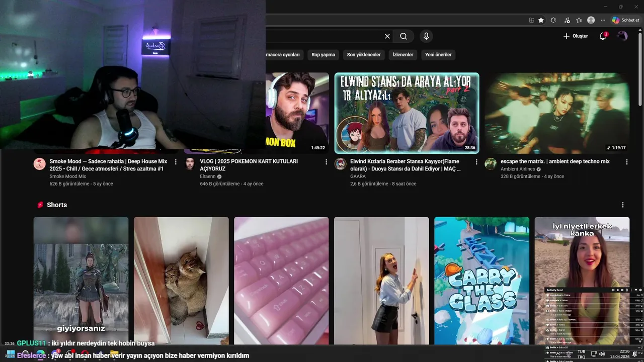Pause the Activity Feed with pause icon
The width and height of the screenshot is (644, 362).
[613, 290]
